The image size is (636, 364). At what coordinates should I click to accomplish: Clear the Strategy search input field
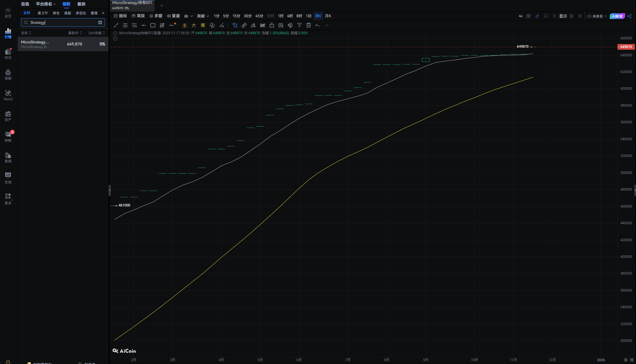coord(100,22)
